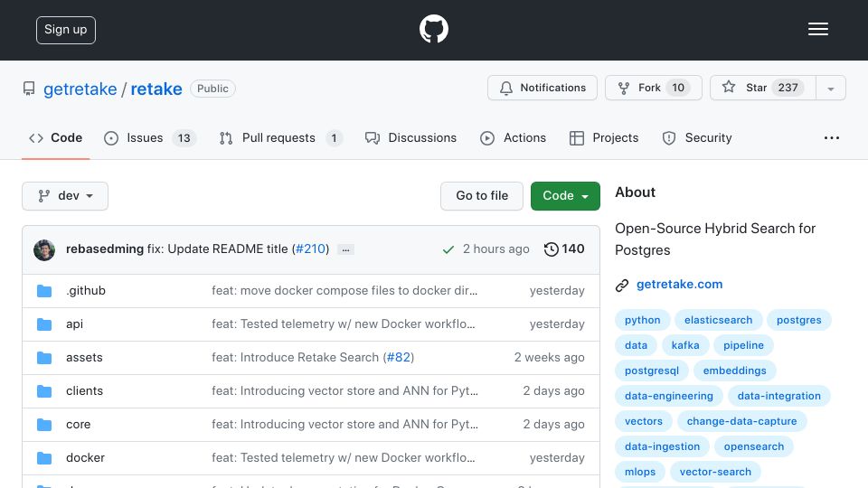Click the clients folder icon
Image resolution: width=868 pixels, height=488 pixels.
click(x=44, y=391)
